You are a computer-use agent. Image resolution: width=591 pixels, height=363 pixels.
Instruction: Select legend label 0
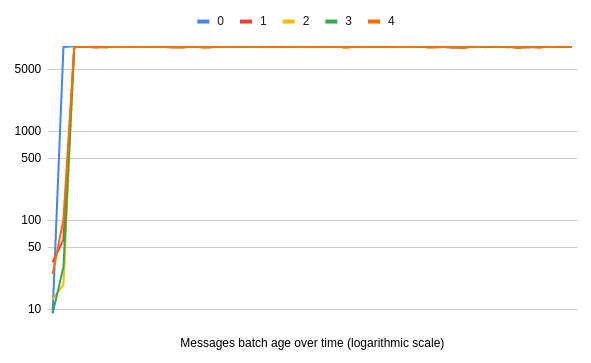point(220,21)
